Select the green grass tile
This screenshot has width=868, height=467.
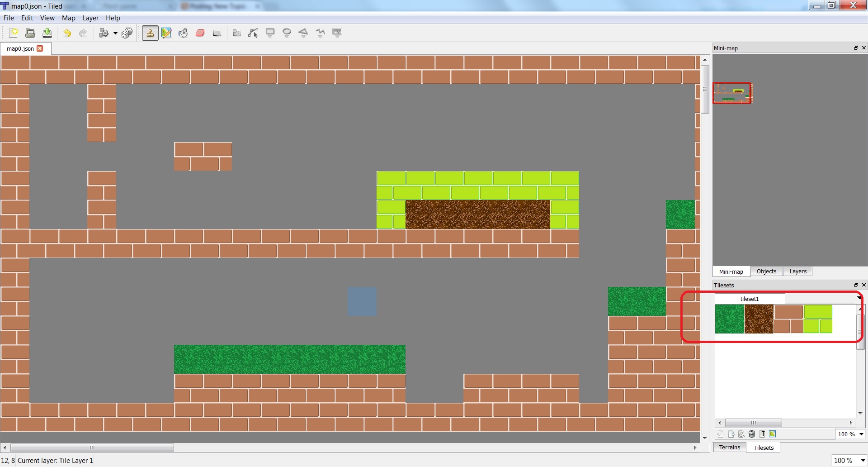coord(730,319)
